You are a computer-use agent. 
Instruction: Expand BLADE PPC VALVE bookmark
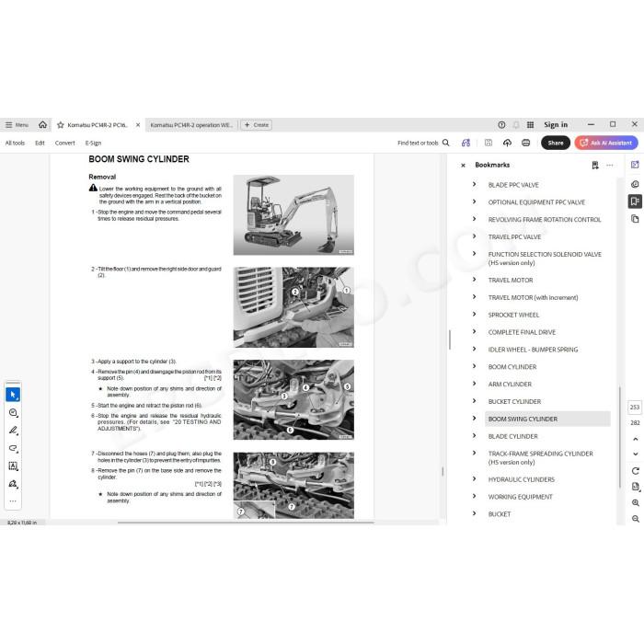tap(474, 184)
